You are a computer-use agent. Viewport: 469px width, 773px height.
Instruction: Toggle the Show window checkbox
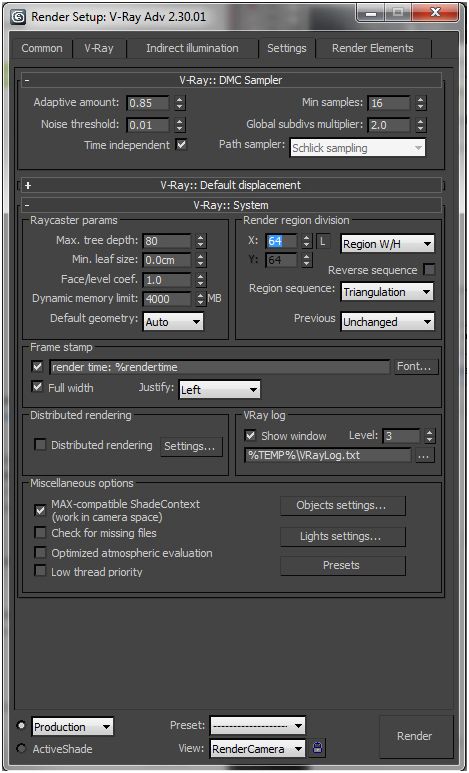tap(251, 435)
